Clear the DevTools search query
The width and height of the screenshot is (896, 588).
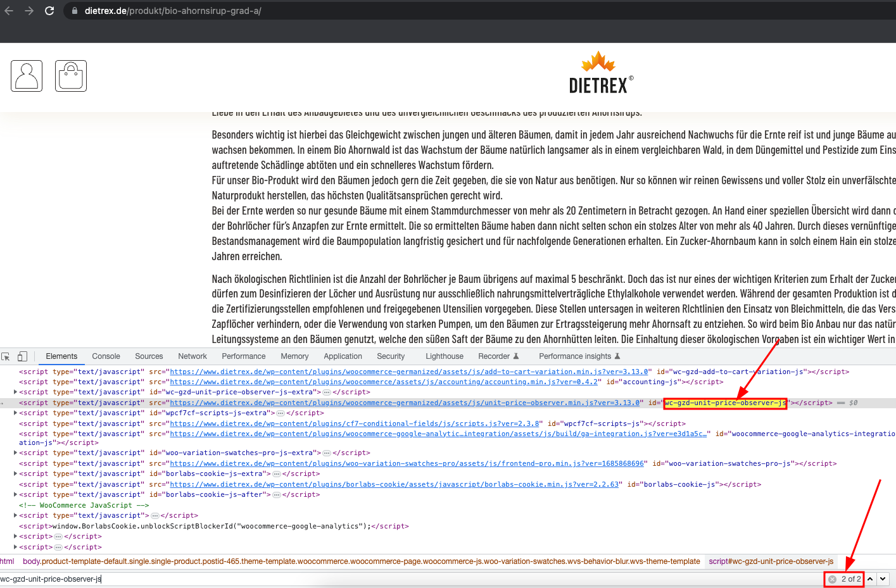(832, 579)
